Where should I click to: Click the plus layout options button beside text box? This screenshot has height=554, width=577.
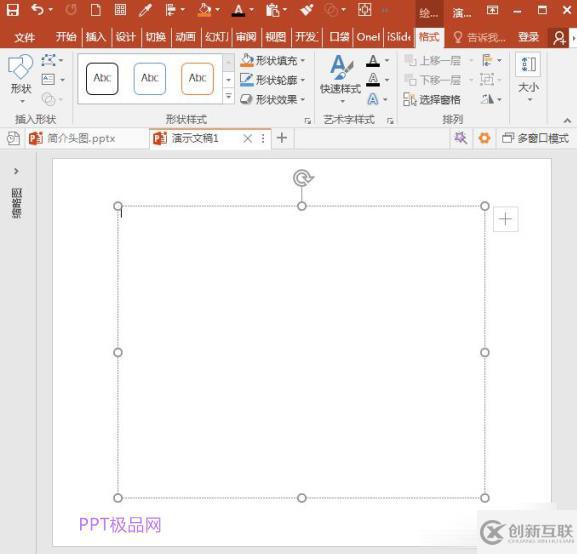[x=506, y=219]
